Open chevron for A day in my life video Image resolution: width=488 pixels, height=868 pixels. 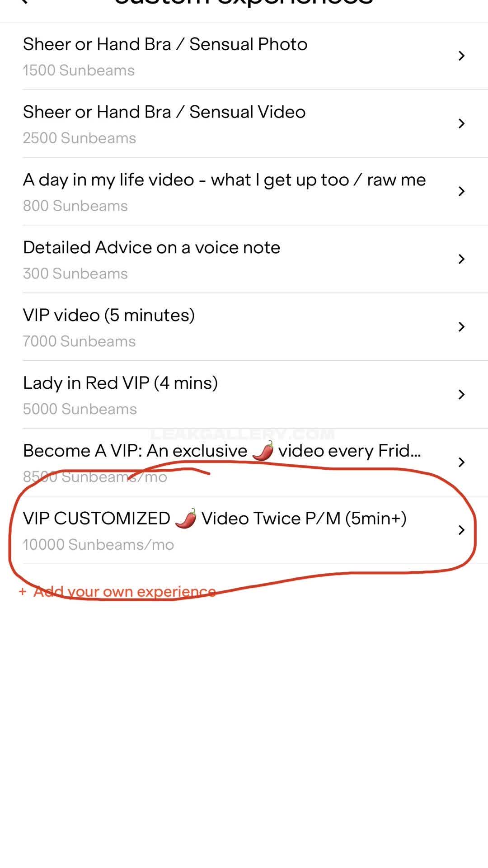pos(461,191)
